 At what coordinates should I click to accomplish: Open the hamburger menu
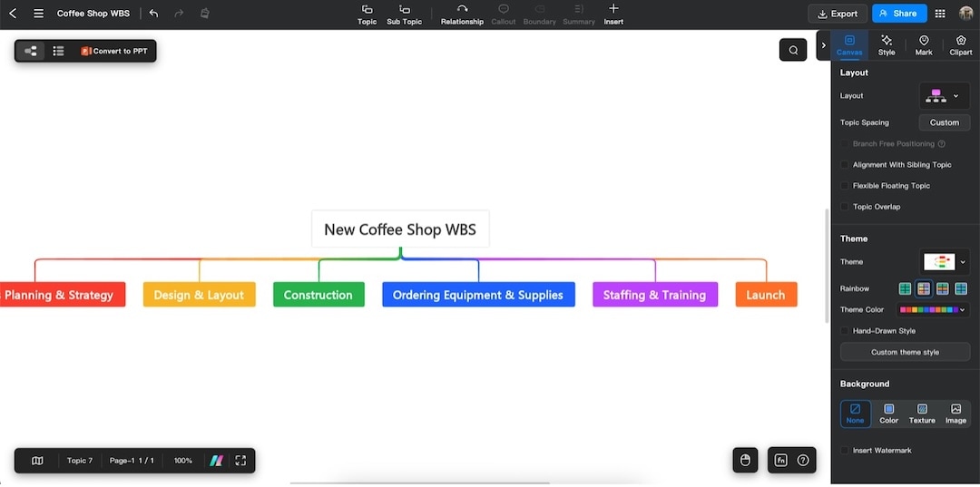click(39, 13)
